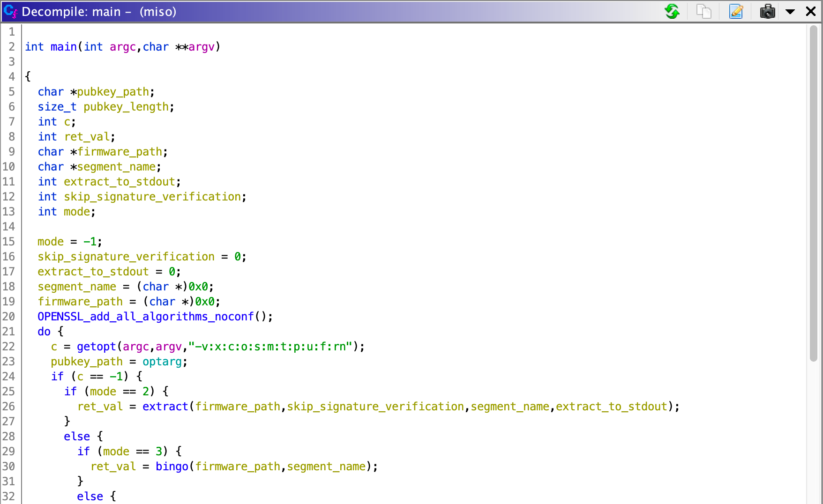The width and height of the screenshot is (823, 504).
Task: Select the main function name in signature
Action: point(63,47)
